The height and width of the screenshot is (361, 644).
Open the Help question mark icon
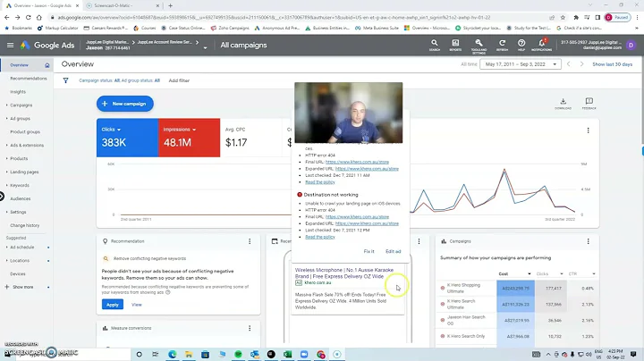point(521,45)
